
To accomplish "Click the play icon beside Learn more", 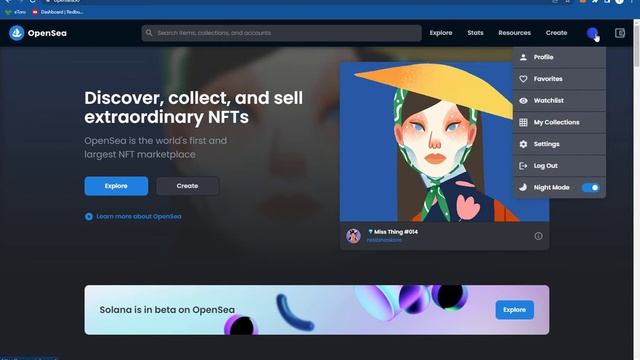I will tap(89, 217).
